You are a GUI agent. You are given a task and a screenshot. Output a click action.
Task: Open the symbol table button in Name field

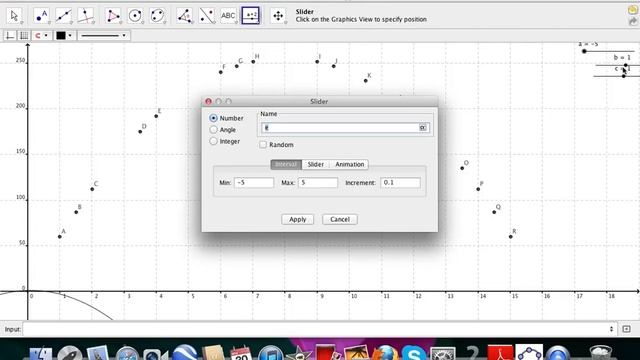[x=423, y=128]
